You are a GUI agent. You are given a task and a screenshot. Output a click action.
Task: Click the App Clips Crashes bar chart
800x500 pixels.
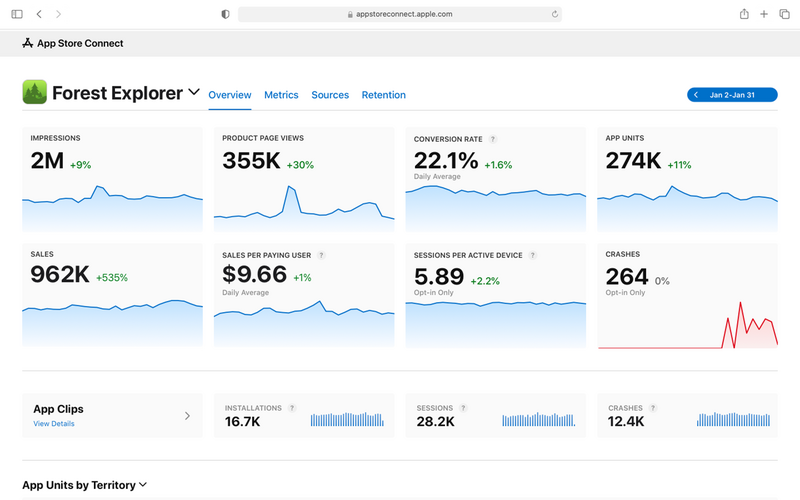tap(734, 419)
